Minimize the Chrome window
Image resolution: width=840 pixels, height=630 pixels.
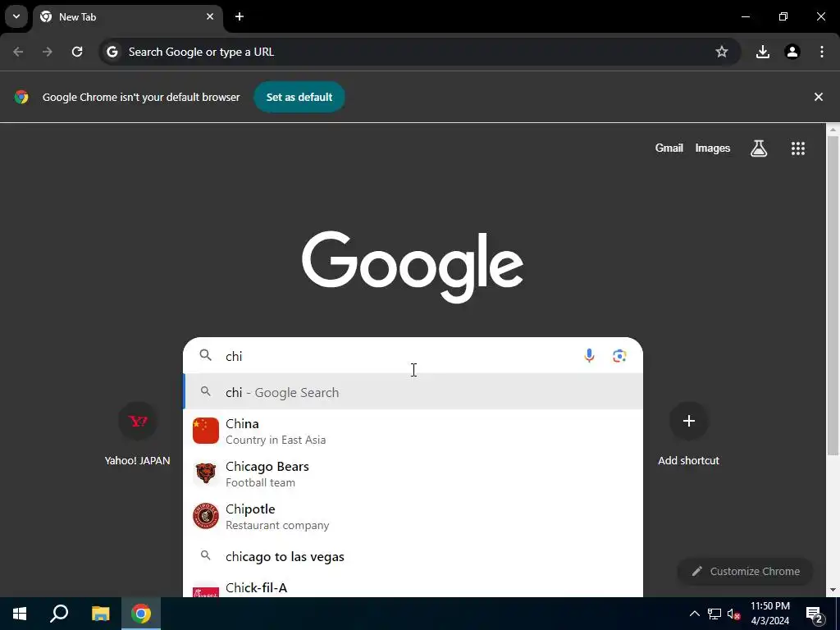pyautogui.click(x=746, y=16)
